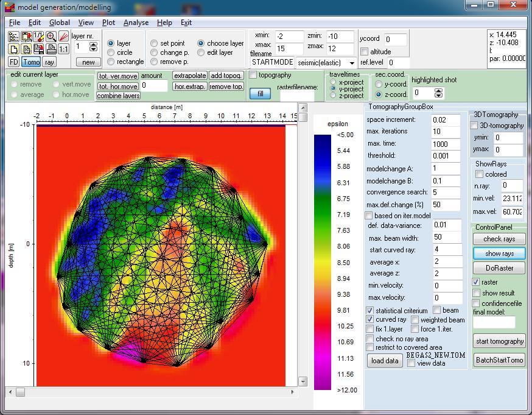Screen dimensions: 532x415
Task: Switch to FD mode
Action: pos(13,62)
